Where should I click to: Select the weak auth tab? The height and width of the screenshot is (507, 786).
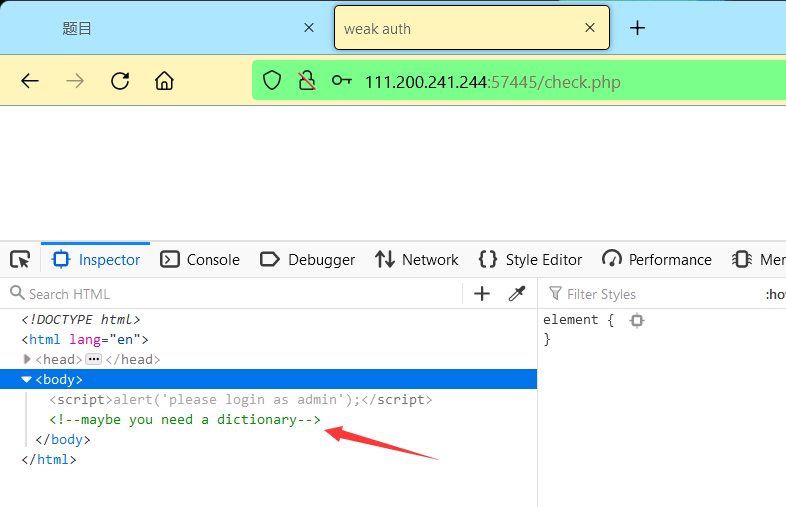472,28
